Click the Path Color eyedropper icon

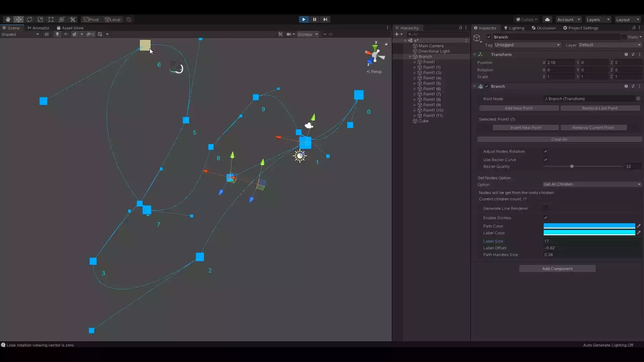click(639, 226)
